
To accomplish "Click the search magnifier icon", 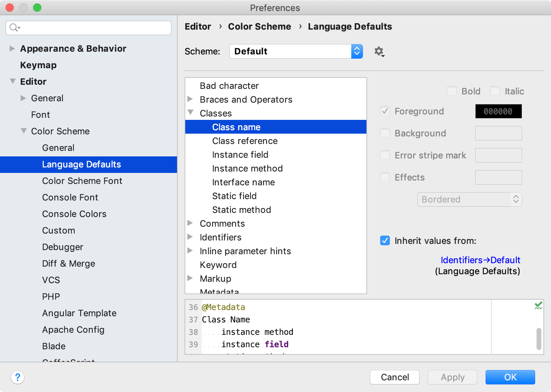I will click(14, 28).
